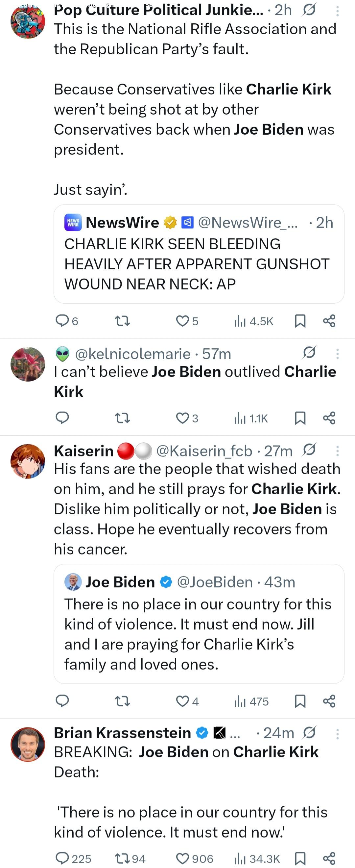The image size is (355, 868).
Task: Like the @kelnicolemarie post
Action: (183, 418)
